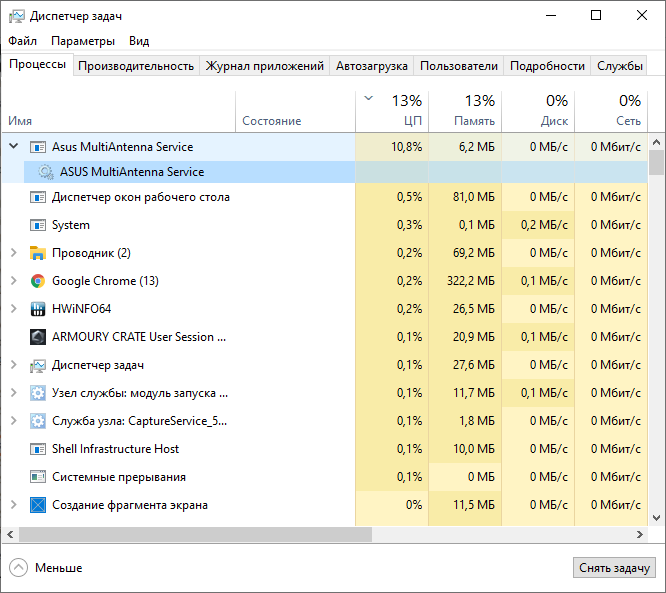Collapse the Asus MultiAntenna Service group
This screenshot has width=666, height=593.
(x=14, y=147)
